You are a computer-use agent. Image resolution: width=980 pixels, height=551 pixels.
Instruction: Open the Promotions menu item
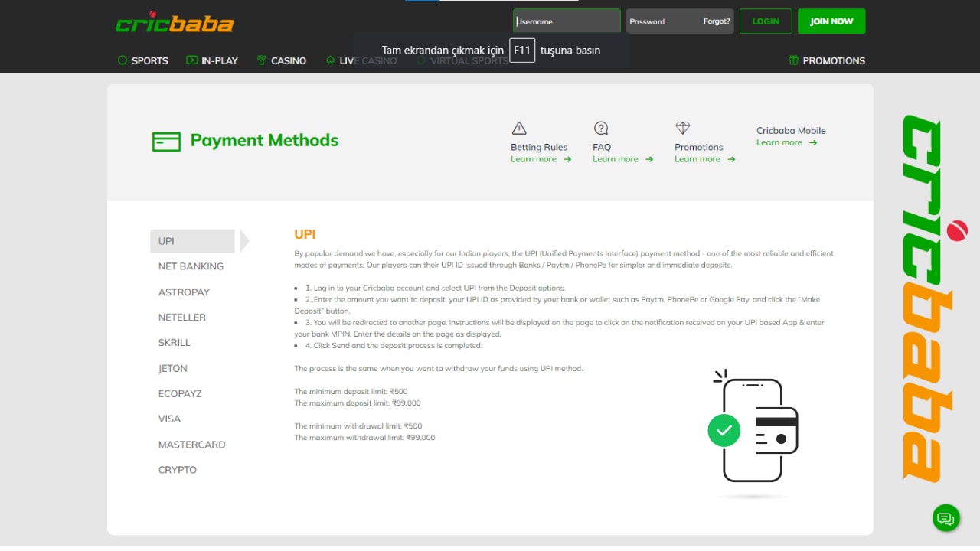(834, 60)
